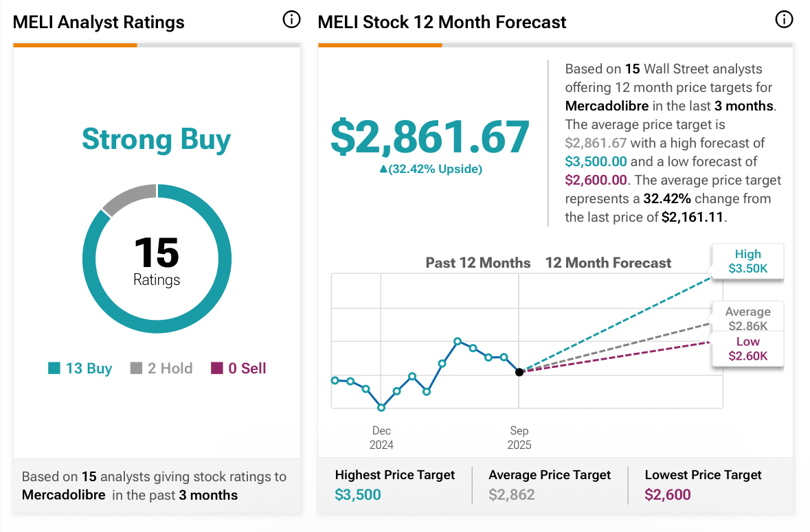Click Lowest Price Target $2,600 value
Screen dimensions: 810x532
668,495
